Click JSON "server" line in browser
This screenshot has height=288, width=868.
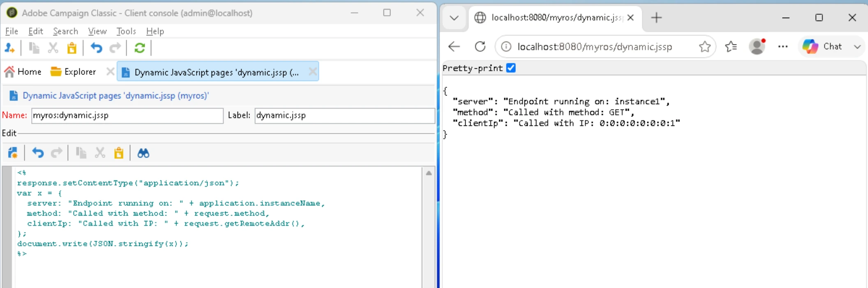coord(561,102)
